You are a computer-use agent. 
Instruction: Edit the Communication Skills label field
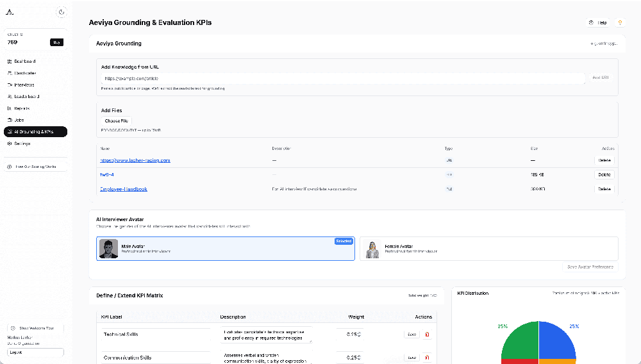click(155, 358)
